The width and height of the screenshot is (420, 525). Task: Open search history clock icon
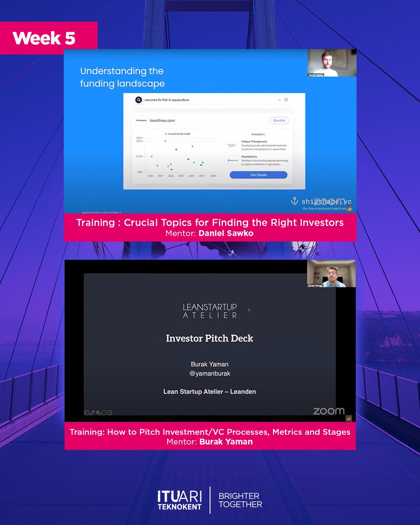(286, 100)
